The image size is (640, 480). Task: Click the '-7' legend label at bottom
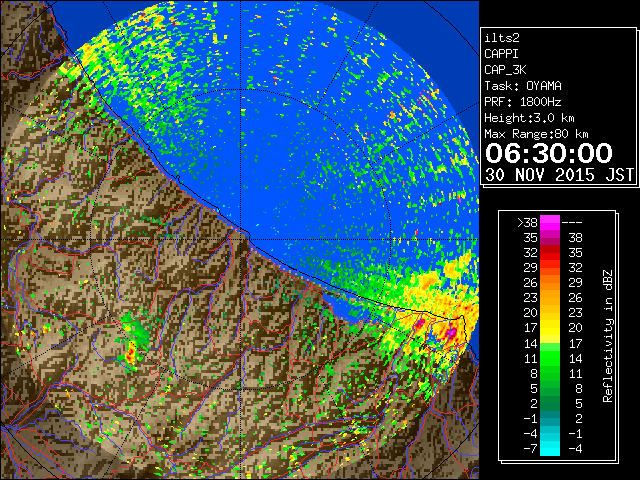click(x=530, y=448)
